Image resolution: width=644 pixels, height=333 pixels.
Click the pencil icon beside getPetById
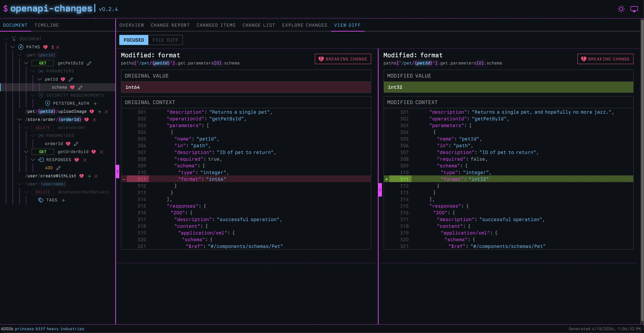click(89, 63)
